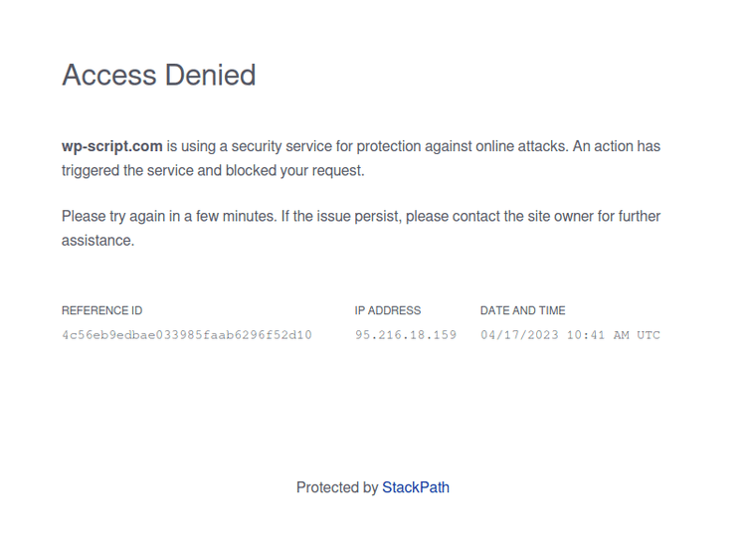
Task: Click the 'Please try again' sentence start
Action: point(114,216)
